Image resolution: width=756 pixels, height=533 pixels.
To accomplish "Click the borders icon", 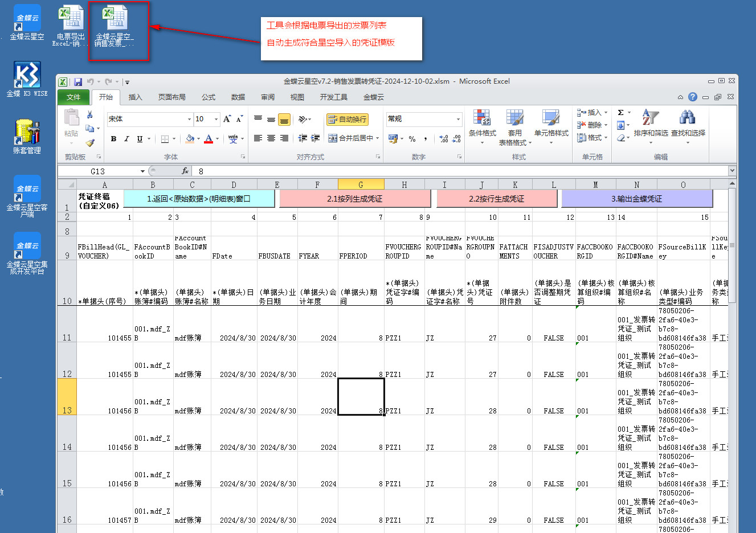I will pos(165,138).
